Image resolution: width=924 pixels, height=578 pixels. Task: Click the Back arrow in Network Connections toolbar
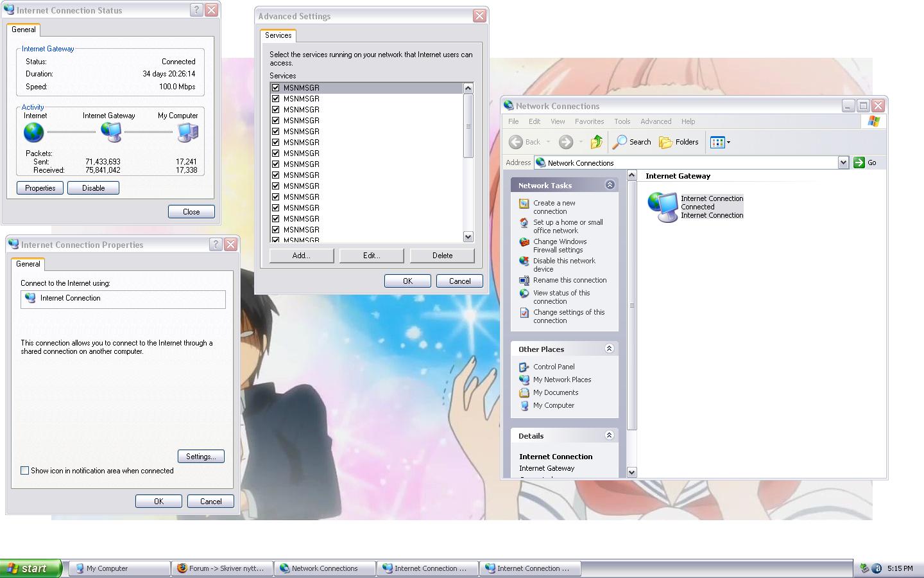coord(516,142)
